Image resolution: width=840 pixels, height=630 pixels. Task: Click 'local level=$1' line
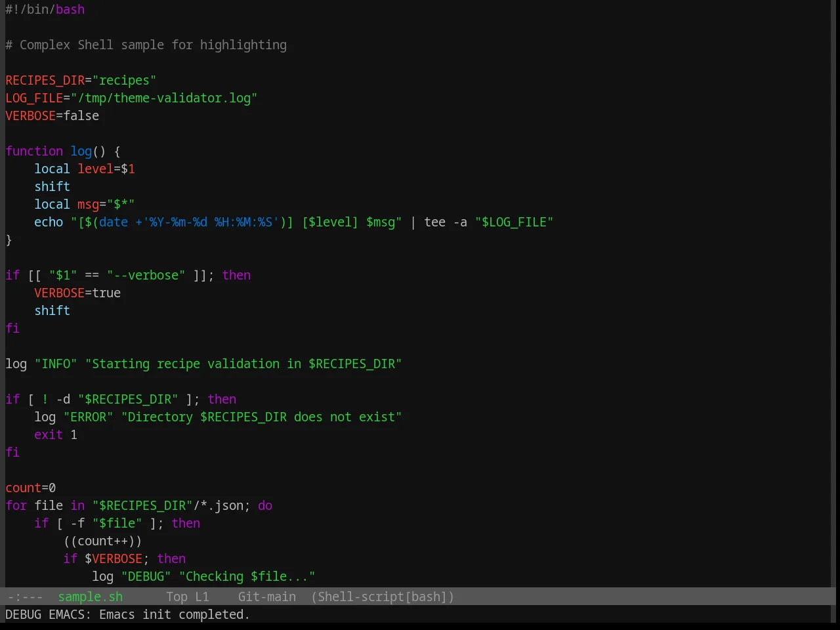[x=85, y=169]
